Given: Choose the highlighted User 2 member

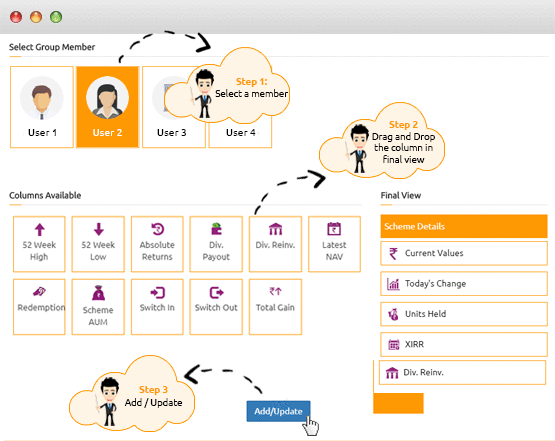Looking at the screenshot, I should pyautogui.click(x=108, y=107).
